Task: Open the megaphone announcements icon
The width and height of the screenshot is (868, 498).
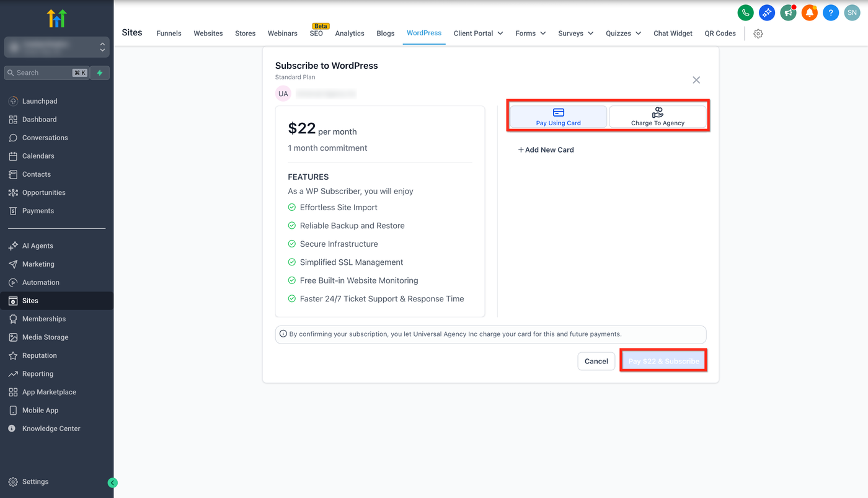Action: pos(788,12)
